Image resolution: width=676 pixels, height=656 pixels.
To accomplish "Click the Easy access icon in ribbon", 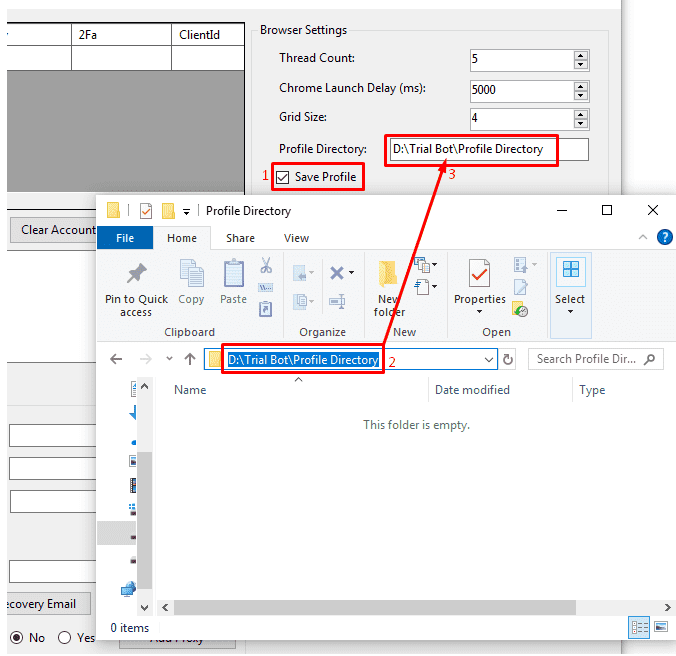I will (x=422, y=287).
